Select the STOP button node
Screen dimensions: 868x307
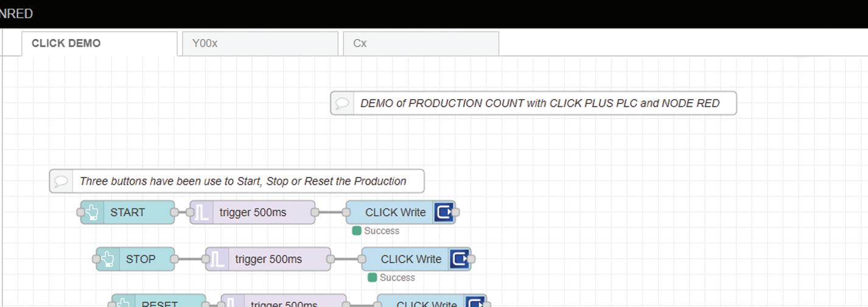[136, 259]
